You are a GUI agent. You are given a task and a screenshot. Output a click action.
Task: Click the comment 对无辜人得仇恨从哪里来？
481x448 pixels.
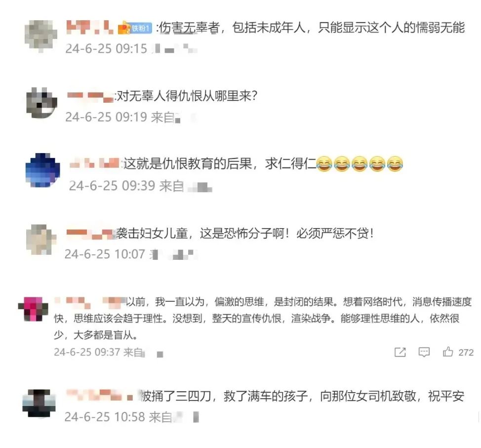coord(187,96)
